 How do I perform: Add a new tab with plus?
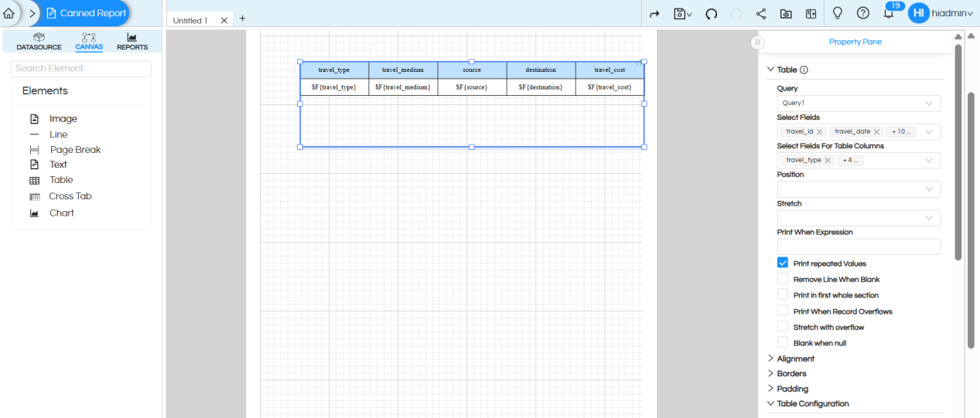tap(242, 18)
